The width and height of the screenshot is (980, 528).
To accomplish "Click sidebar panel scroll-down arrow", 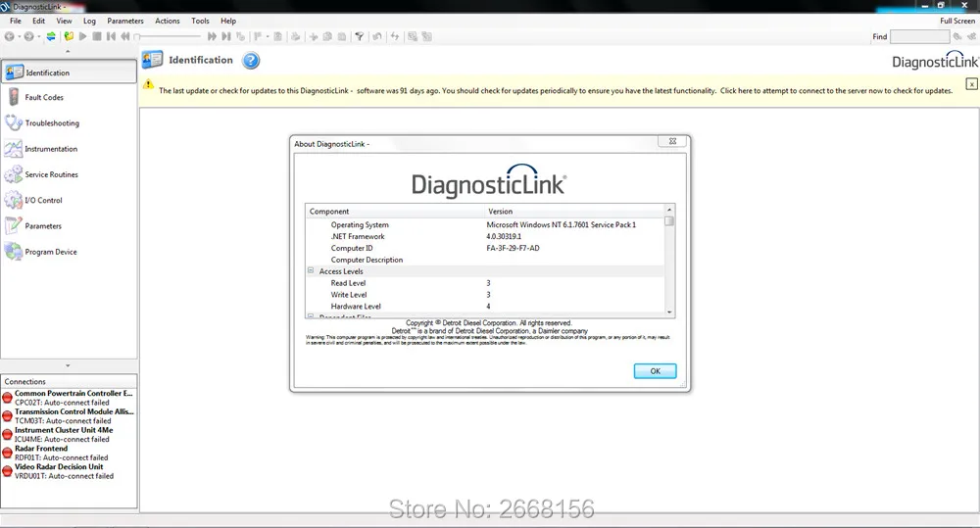I will 69,365.
